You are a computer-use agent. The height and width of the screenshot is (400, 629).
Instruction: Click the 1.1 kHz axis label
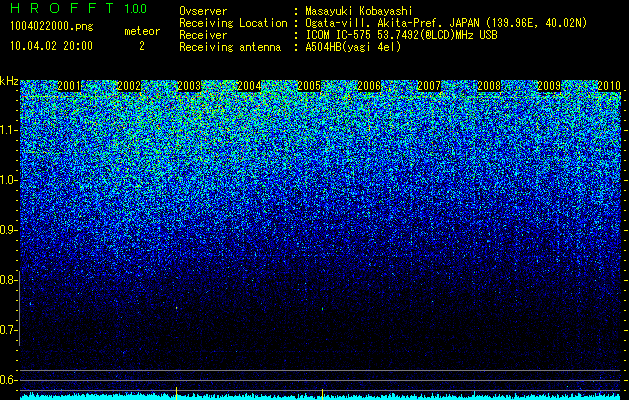(x=7, y=130)
